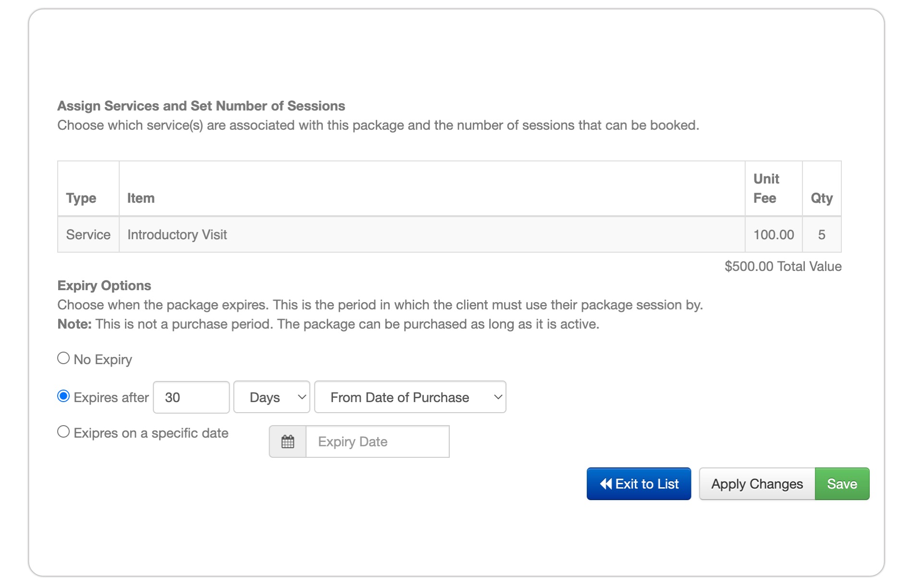Choose the Expires after radio button
The width and height of the screenshot is (913, 588).
pyautogui.click(x=63, y=396)
